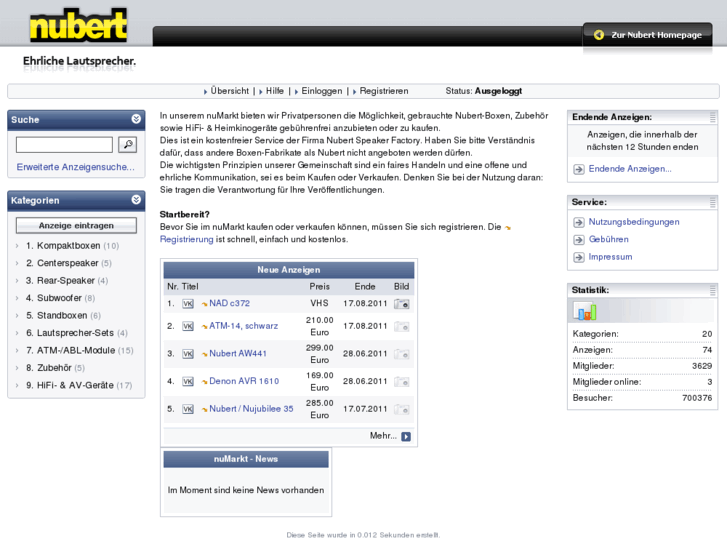Focus the Suche text field
727x545 pixels.
point(64,145)
